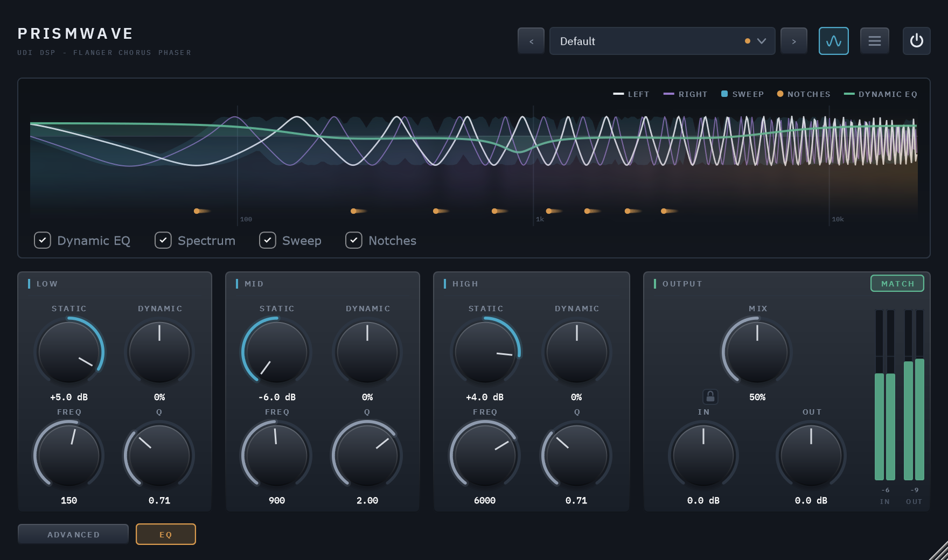Click the LOW band Q knob
The width and height of the screenshot is (948, 560).
coord(159,456)
